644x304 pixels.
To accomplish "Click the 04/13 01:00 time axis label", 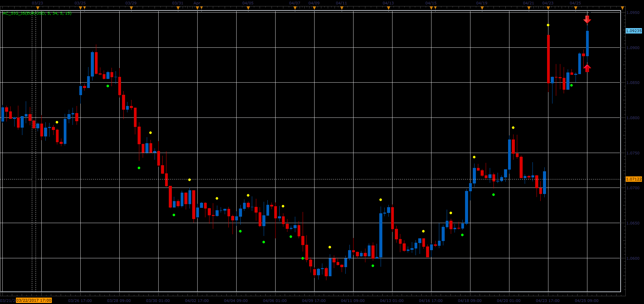I will click(x=392, y=301).
